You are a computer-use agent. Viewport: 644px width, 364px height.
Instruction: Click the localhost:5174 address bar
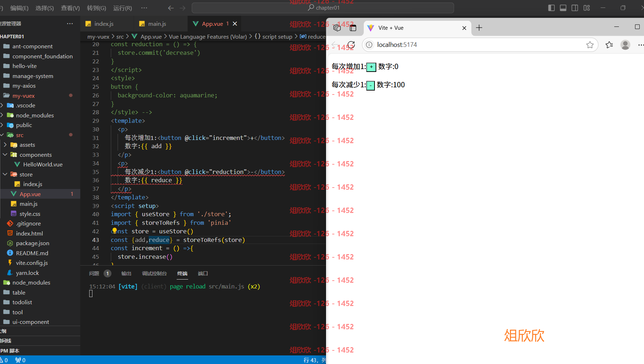pyautogui.click(x=480, y=45)
